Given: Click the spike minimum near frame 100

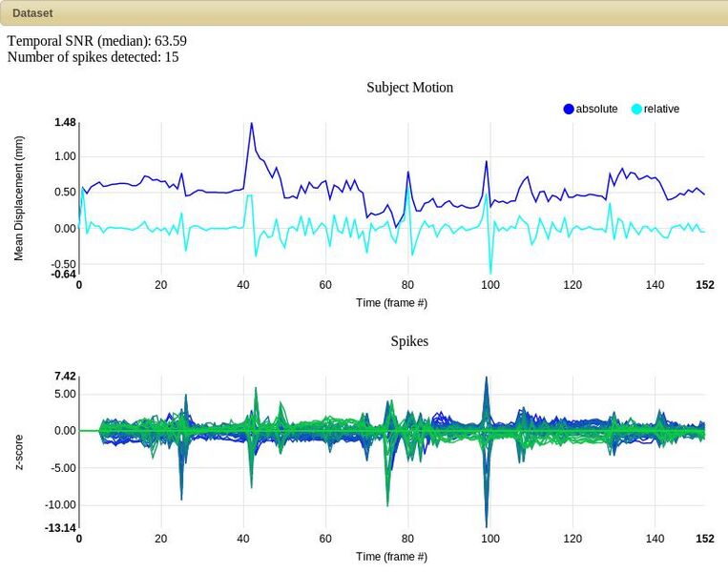Looking at the screenshot, I should (486, 526).
